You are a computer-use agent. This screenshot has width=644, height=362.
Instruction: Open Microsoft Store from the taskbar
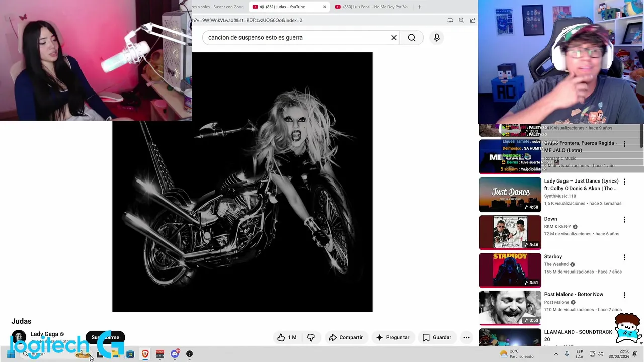[130, 354]
